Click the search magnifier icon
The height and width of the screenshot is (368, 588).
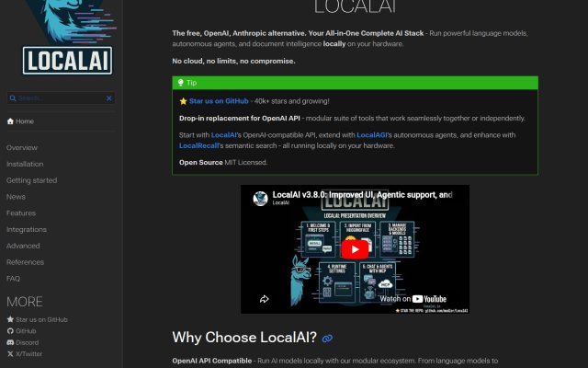pyautogui.click(x=13, y=98)
